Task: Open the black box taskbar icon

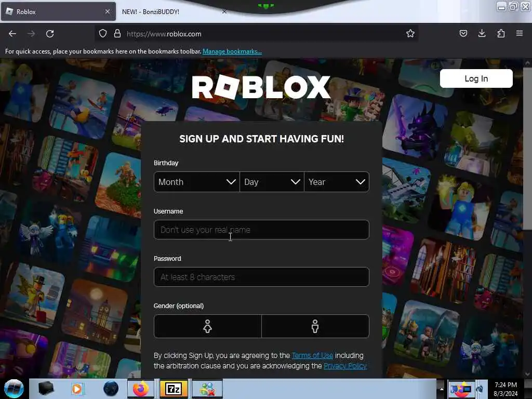Action: pos(46,389)
